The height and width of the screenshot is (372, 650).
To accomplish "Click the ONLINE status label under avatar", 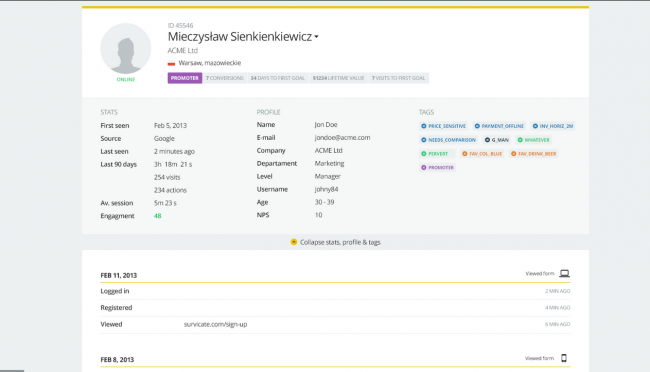I will [x=126, y=80].
